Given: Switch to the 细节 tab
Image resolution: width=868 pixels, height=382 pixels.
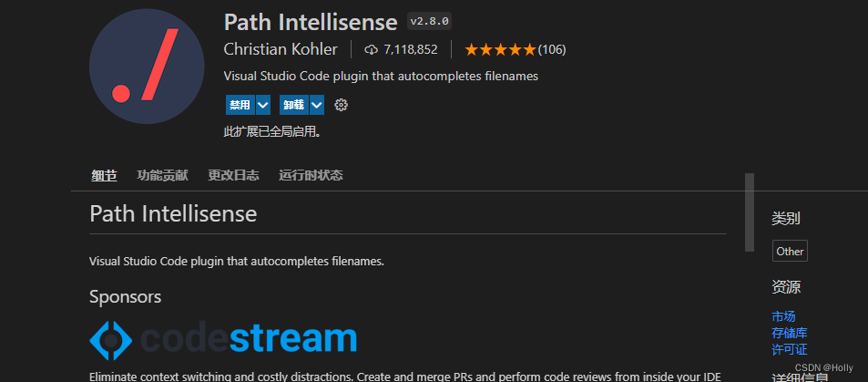Looking at the screenshot, I should 104,175.
